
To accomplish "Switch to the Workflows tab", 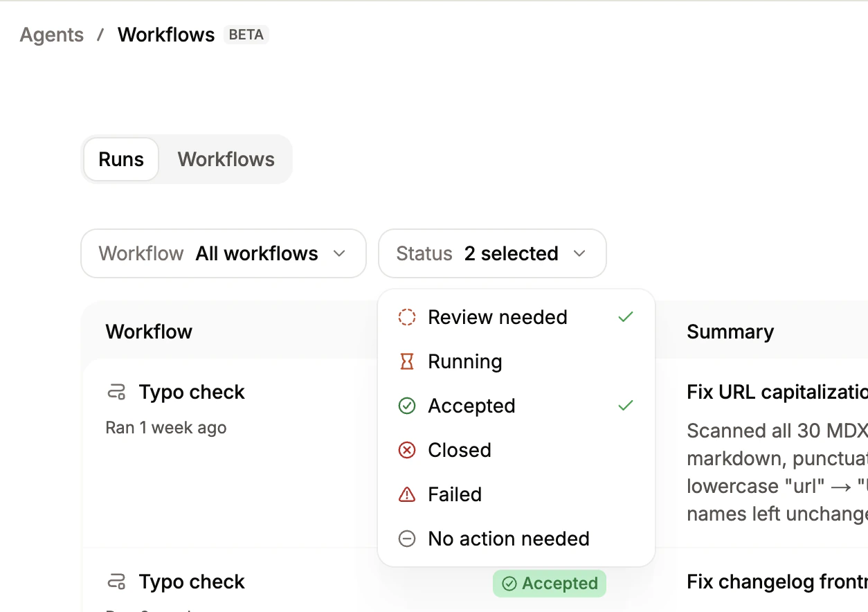I will (226, 159).
